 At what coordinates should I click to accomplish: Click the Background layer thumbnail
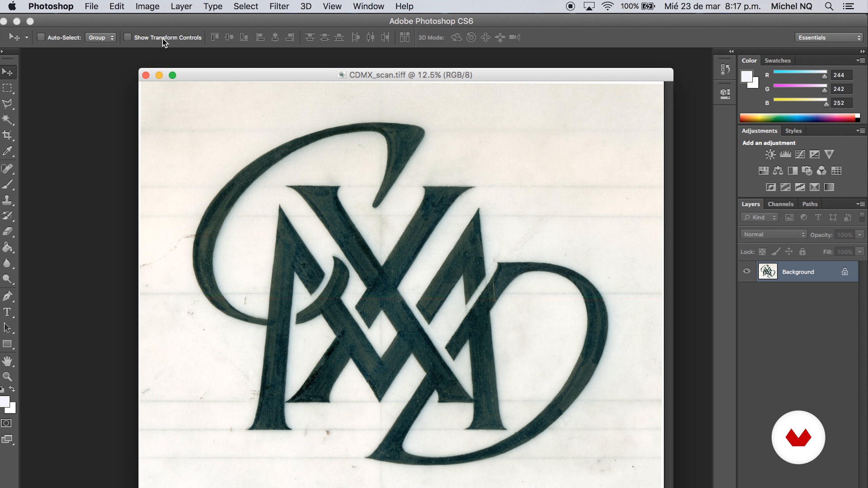click(x=768, y=272)
